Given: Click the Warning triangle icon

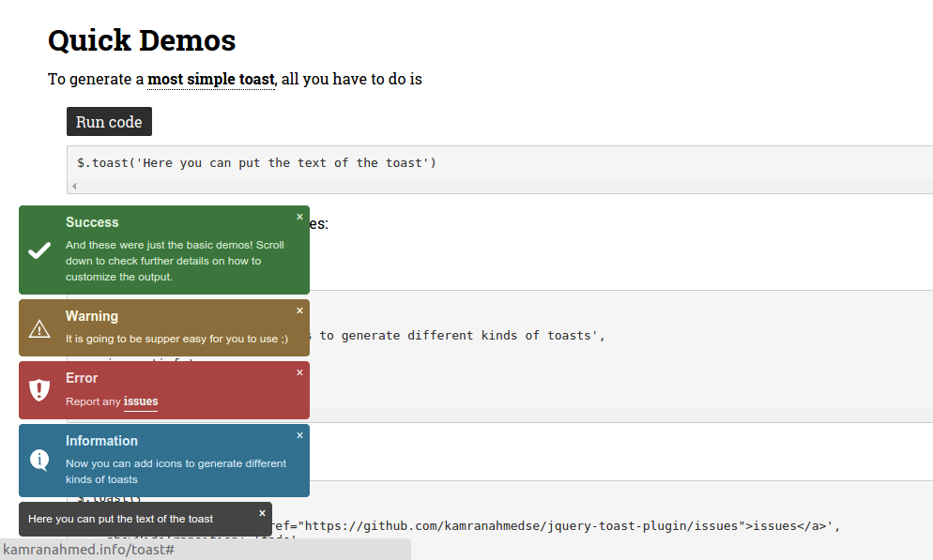Looking at the screenshot, I should (39, 328).
